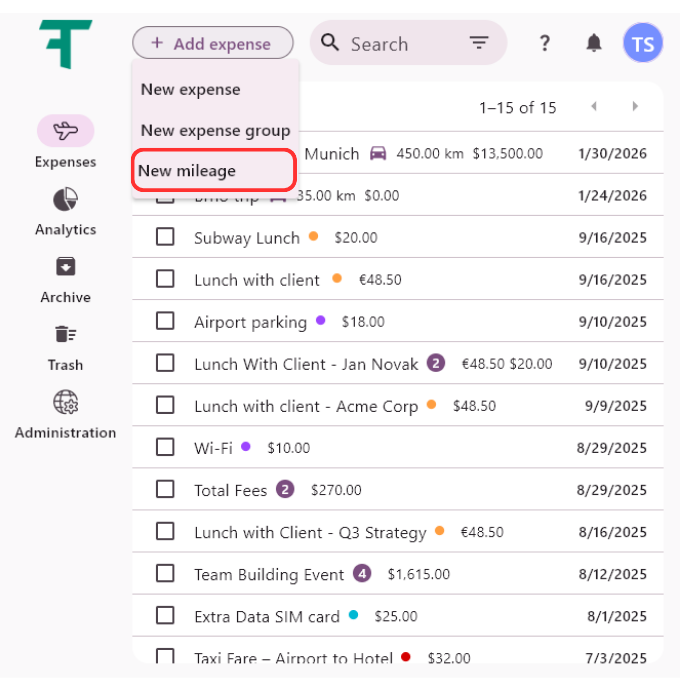Screen dimensions: 680x690
Task: Open the TS user avatar menu
Action: click(x=642, y=44)
